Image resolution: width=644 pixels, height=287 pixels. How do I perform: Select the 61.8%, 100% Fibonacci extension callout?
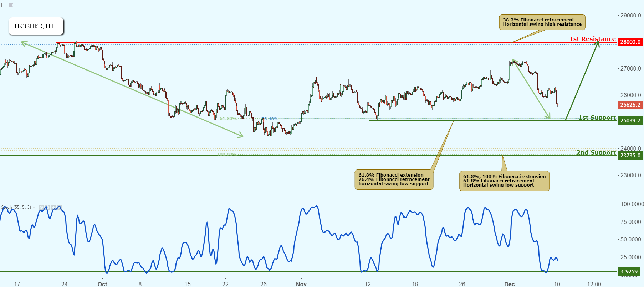click(504, 181)
